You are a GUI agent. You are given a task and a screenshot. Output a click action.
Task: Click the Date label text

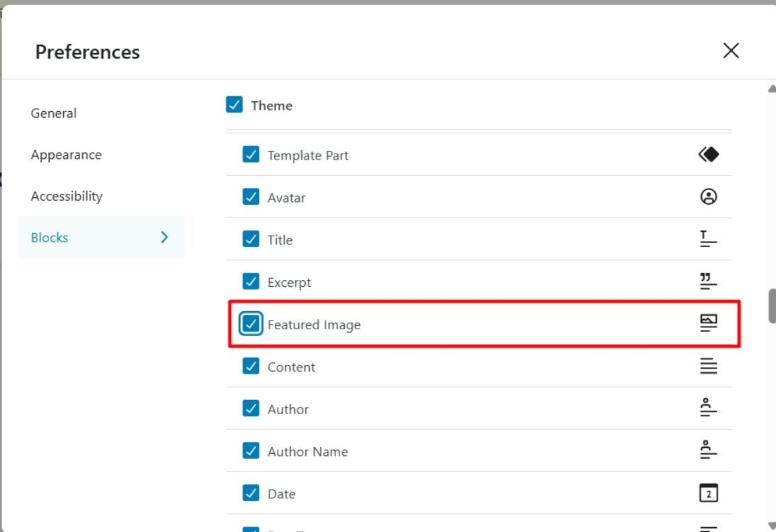(x=282, y=494)
